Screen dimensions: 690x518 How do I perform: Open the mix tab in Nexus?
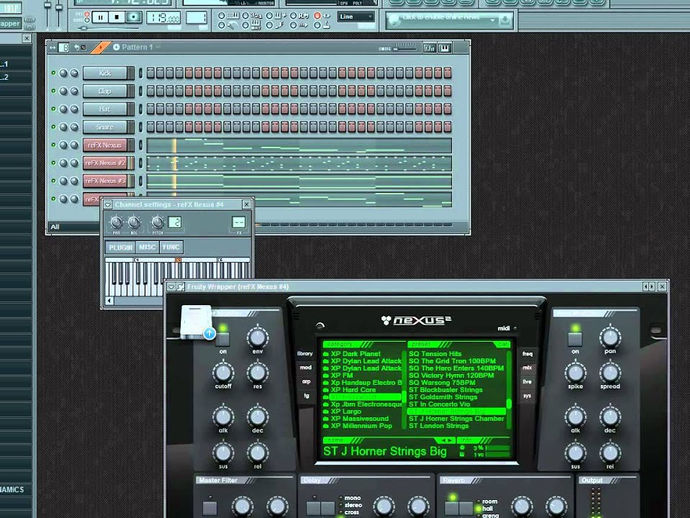[527, 367]
